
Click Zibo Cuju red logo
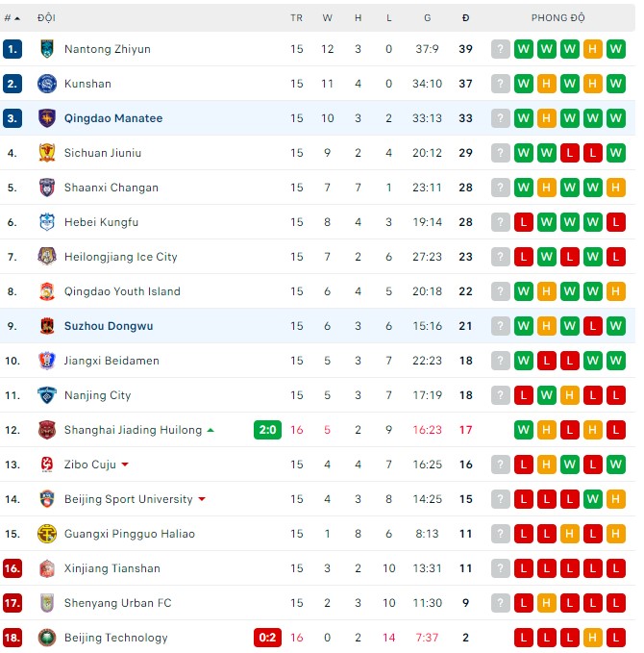(47, 464)
